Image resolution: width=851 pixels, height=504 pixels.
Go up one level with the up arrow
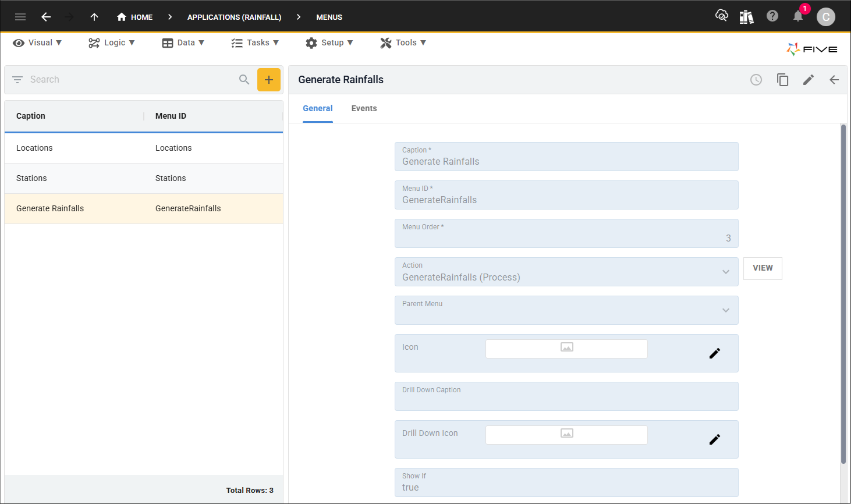point(94,17)
